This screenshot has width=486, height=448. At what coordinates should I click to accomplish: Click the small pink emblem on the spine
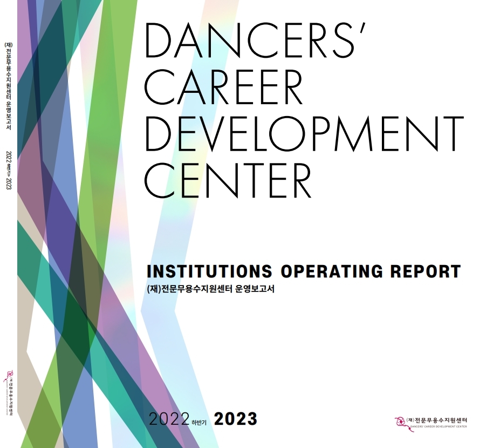point(8,375)
